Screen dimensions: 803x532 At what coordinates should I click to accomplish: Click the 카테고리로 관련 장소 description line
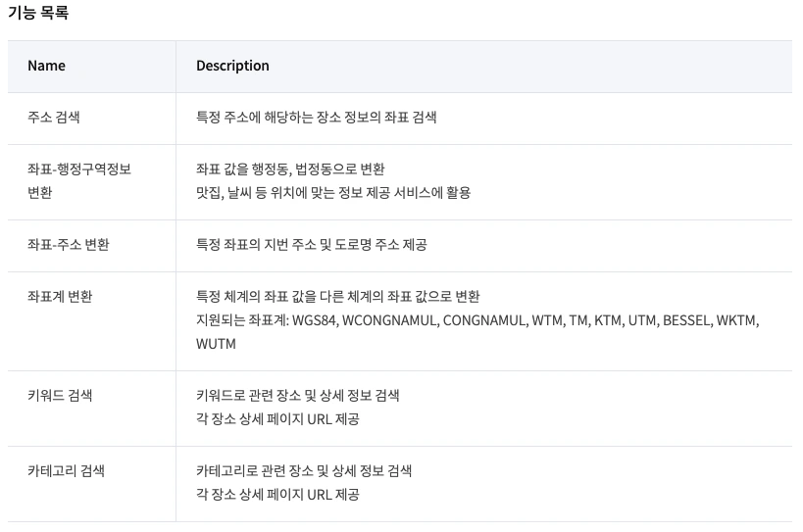pyautogui.click(x=304, y=470)
